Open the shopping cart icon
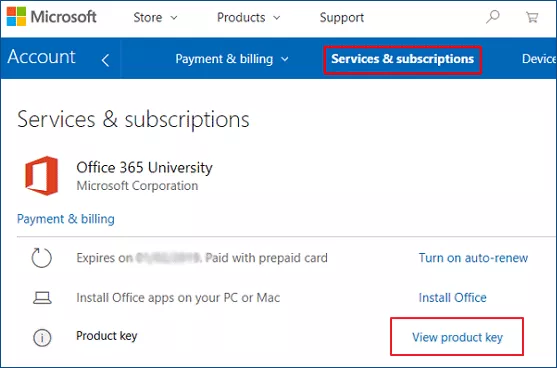 [x=532, y=17]
